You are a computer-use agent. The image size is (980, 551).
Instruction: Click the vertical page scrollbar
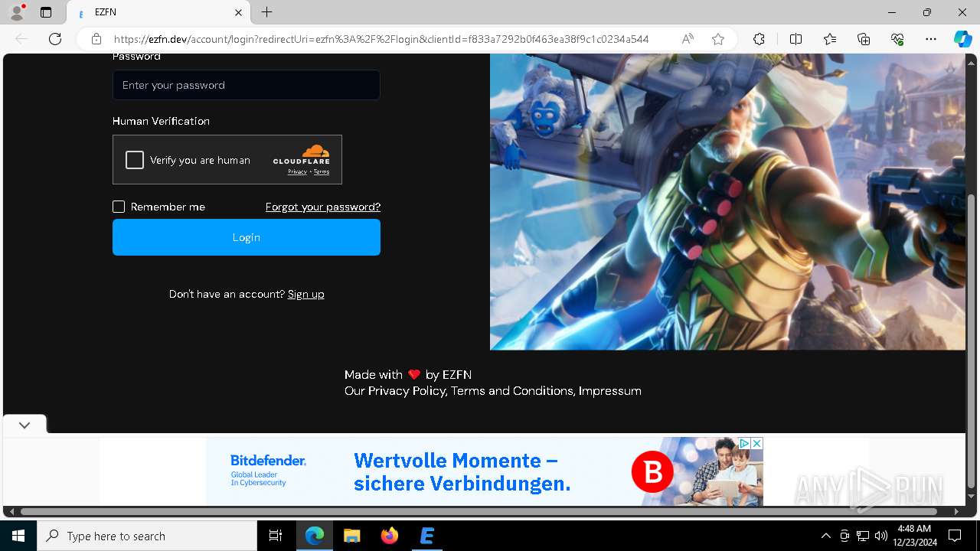[972, 341]
